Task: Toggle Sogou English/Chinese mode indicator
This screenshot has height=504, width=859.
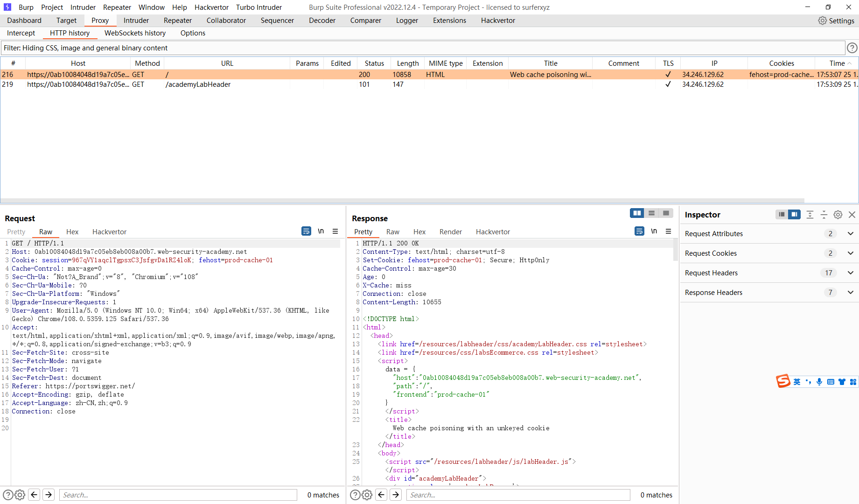Action: tap(797, 382)
